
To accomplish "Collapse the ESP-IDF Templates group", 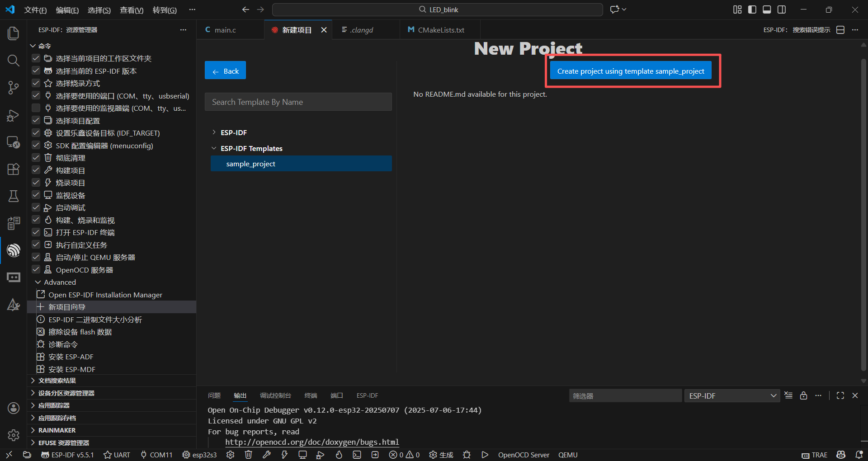I will tap(214, 148).
